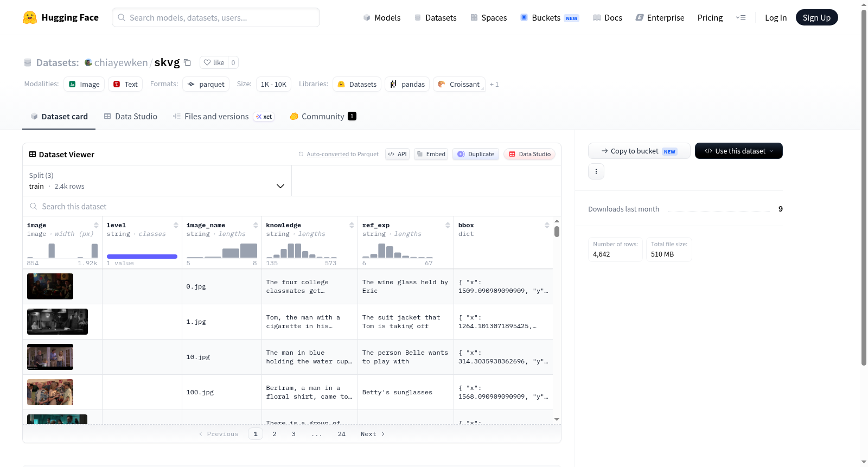Click the Duplicate button
This screenshot has width=868, height=467.
[x=476, y=154]
